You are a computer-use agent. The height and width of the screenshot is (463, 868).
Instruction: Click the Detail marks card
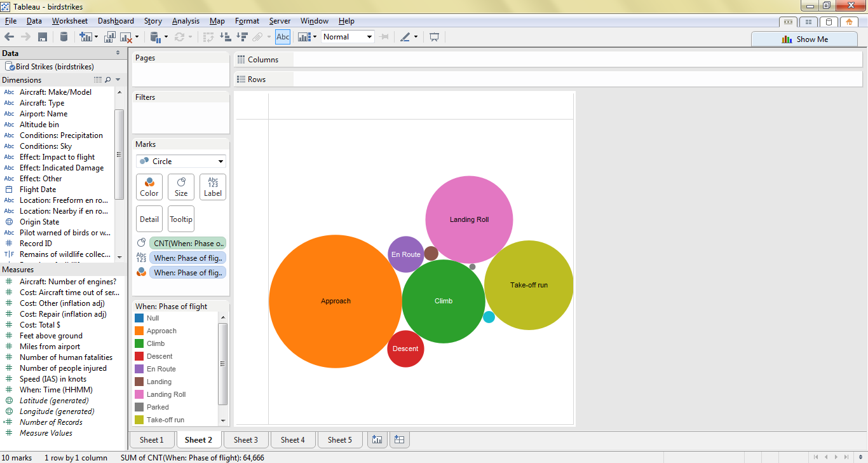pyautogui.click(x=149, y=219)
